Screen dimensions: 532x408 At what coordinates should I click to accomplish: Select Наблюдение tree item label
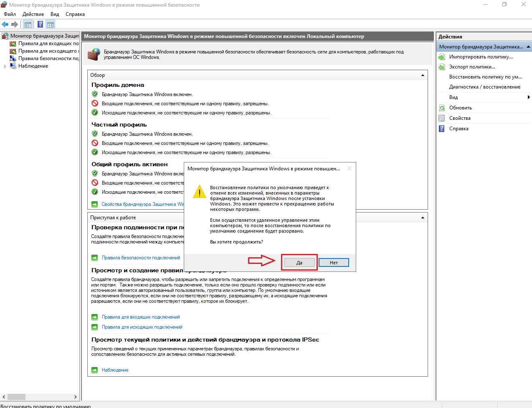[33, 66]
